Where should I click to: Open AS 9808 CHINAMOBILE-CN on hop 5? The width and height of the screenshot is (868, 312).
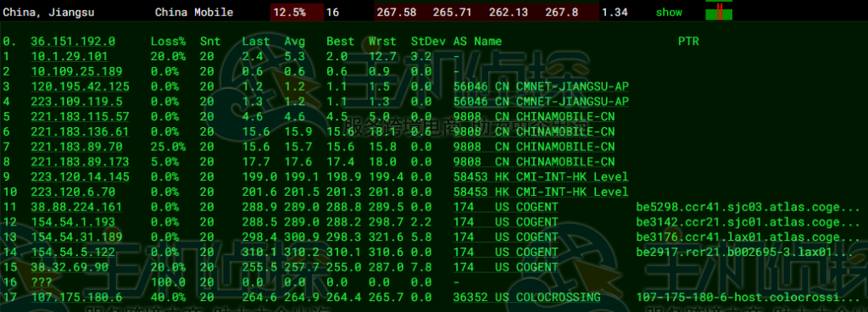[x=534, y=117]
